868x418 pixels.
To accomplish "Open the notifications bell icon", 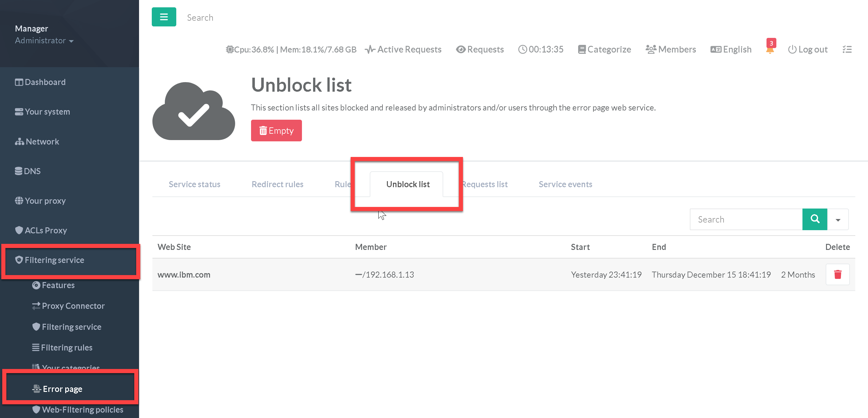I will tap(770, 50).
